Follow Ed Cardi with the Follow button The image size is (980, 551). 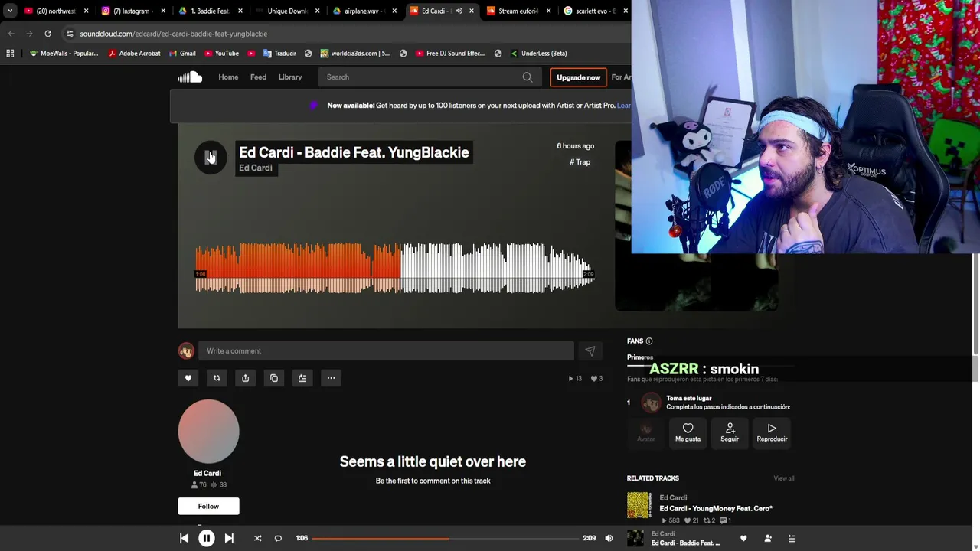(x=208, y=506)
